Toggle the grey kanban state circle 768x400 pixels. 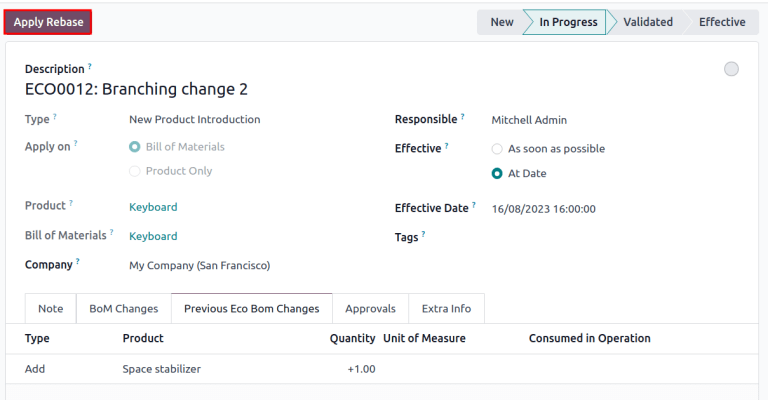[x=731, y=69]
